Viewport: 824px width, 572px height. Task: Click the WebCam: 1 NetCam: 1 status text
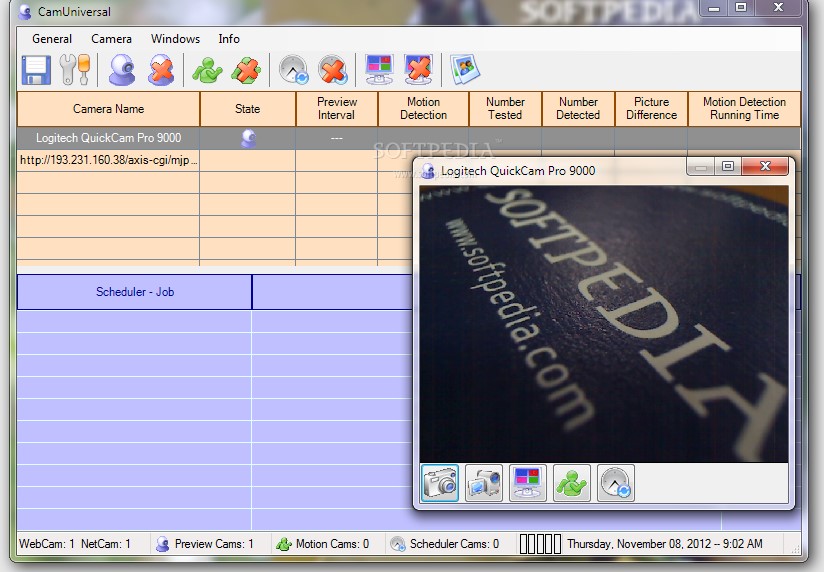75,544
